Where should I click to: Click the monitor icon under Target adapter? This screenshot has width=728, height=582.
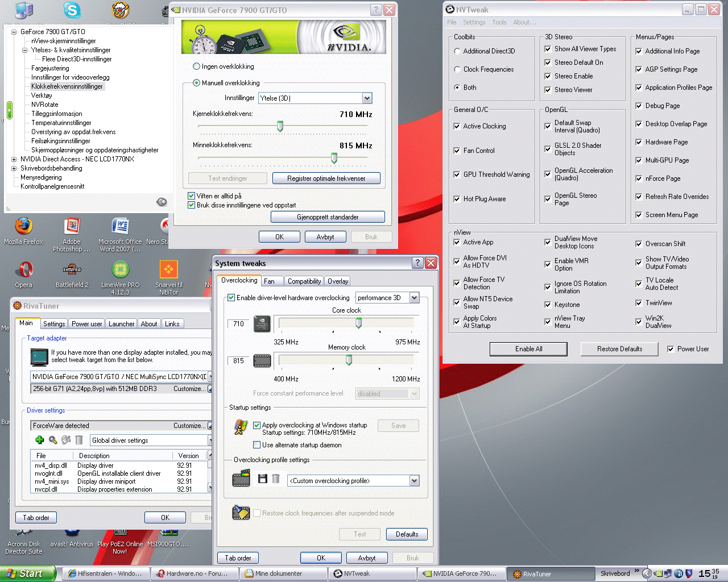(39, 357)
